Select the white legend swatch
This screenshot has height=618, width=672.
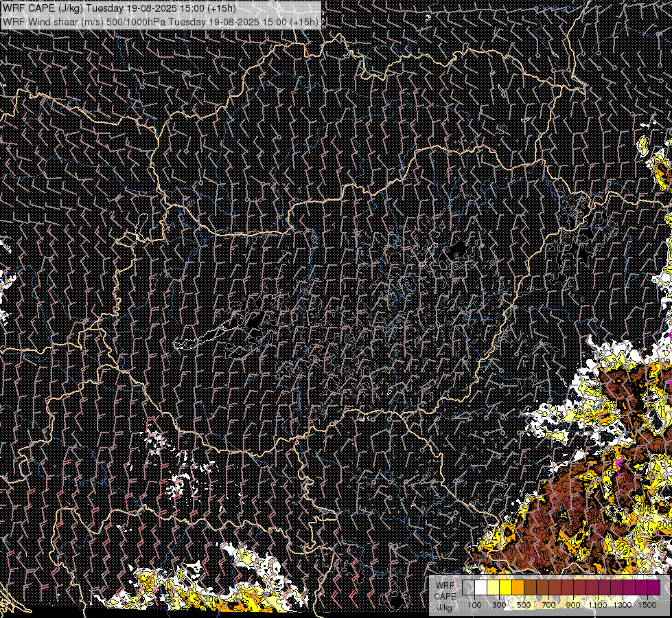click(481, 588)
